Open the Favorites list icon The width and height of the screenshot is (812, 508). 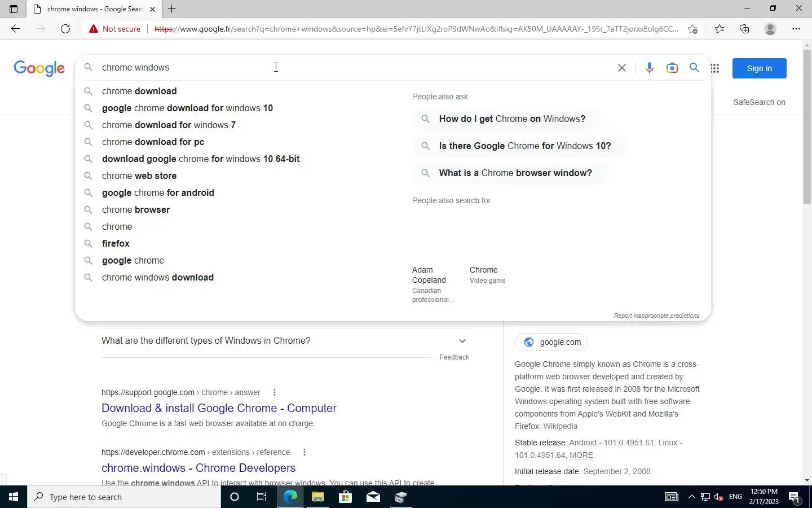[x=720, y=29]
